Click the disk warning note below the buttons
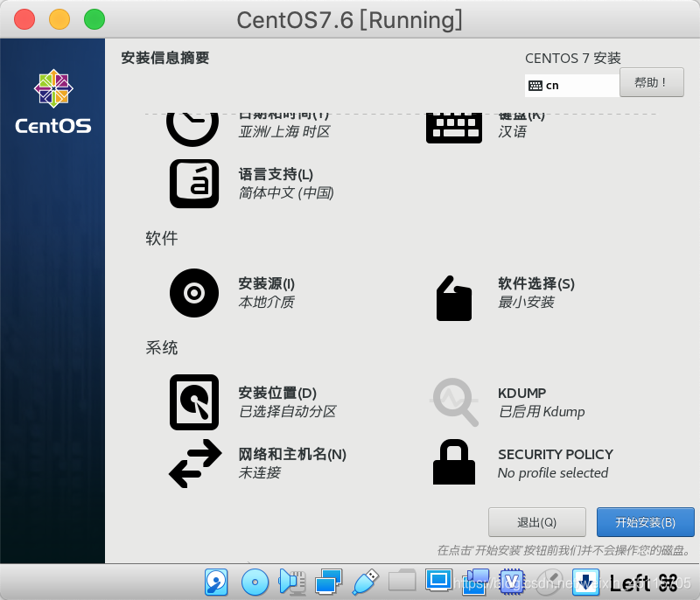 (563, 550)
